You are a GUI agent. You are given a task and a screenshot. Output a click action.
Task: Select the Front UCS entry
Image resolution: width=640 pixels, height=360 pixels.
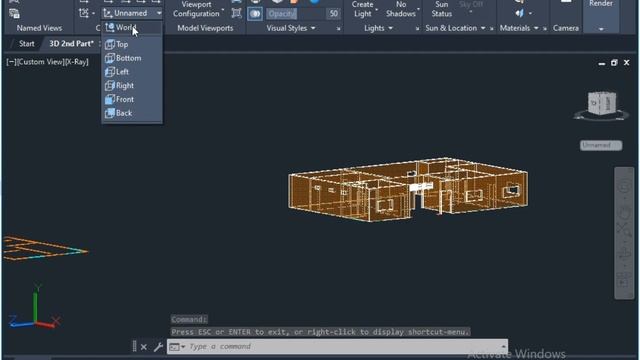click(131, 99)
